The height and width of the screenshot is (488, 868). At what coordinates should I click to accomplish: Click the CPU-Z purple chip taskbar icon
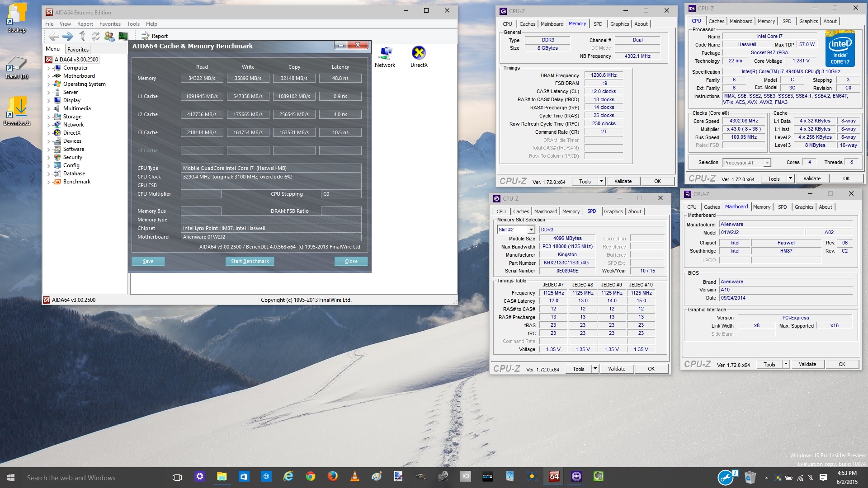[x=576, y=477]
